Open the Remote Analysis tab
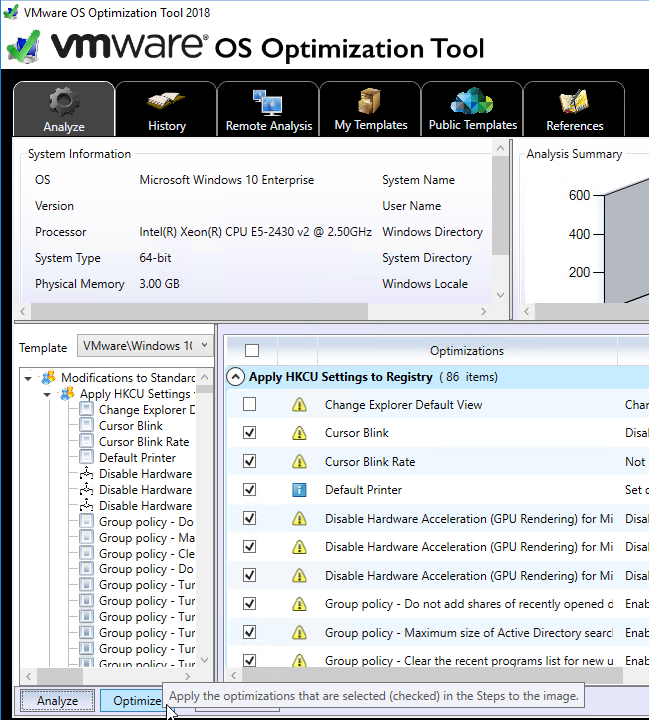 268,109
